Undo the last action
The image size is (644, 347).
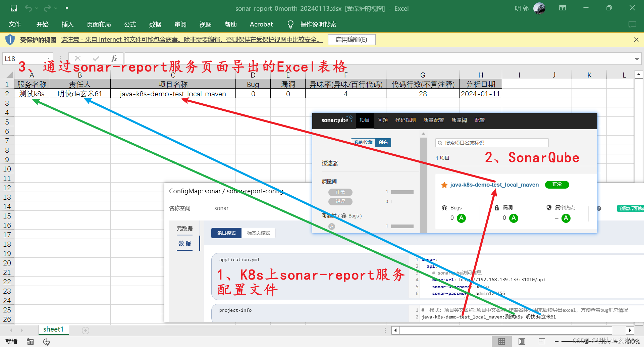[29, 8]
